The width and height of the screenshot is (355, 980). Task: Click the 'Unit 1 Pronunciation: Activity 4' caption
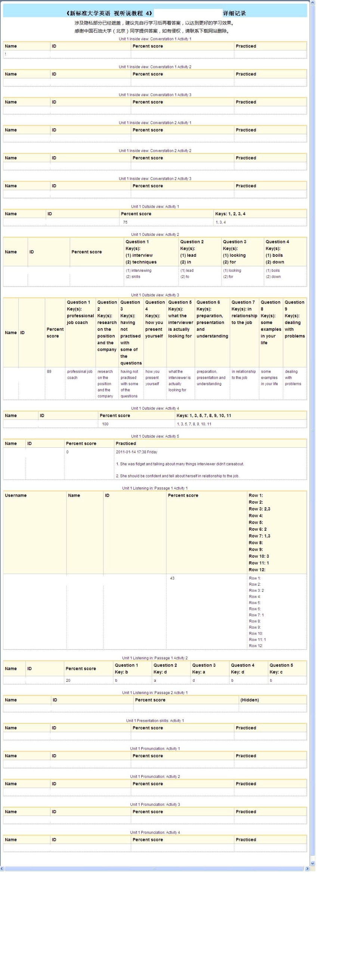pyautogui.click(x=155, y=832)
